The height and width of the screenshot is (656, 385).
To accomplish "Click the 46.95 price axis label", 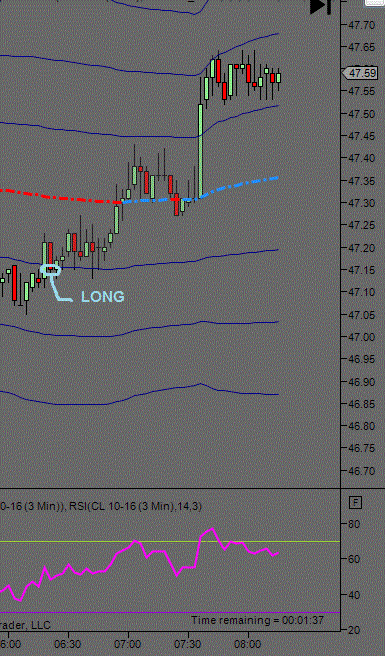I will (361, 359).
